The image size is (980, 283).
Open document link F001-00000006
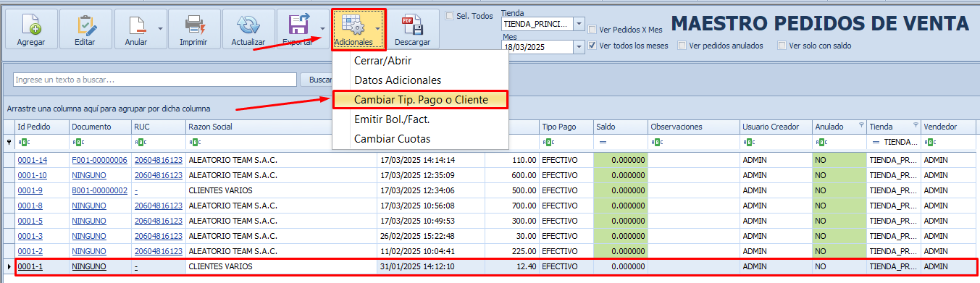click(x=99, y=160)
